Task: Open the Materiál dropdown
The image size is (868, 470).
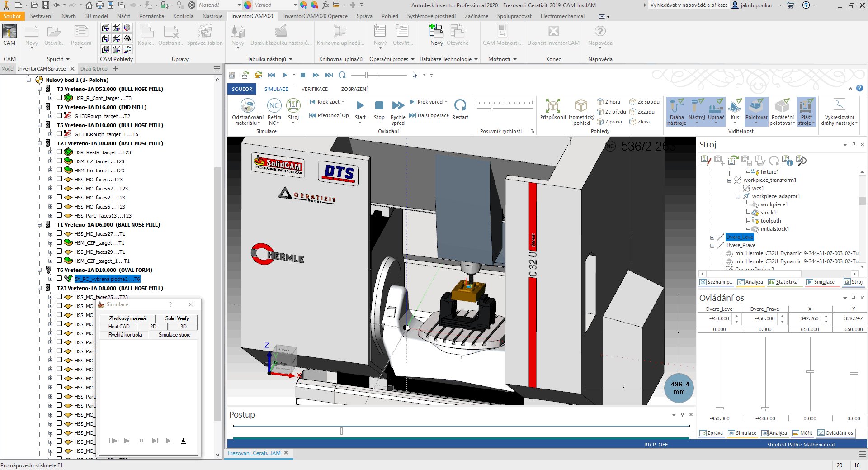Action: 239,5
